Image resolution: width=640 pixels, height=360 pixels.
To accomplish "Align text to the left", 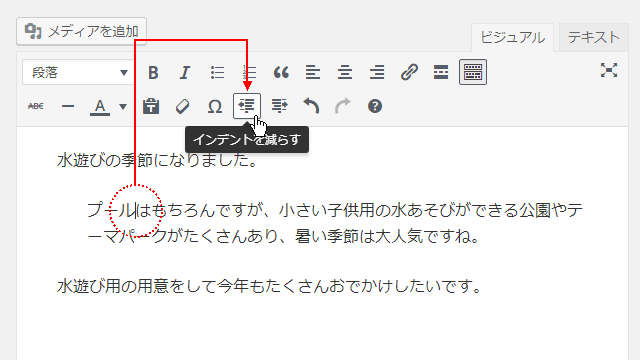I will [313, 73].
